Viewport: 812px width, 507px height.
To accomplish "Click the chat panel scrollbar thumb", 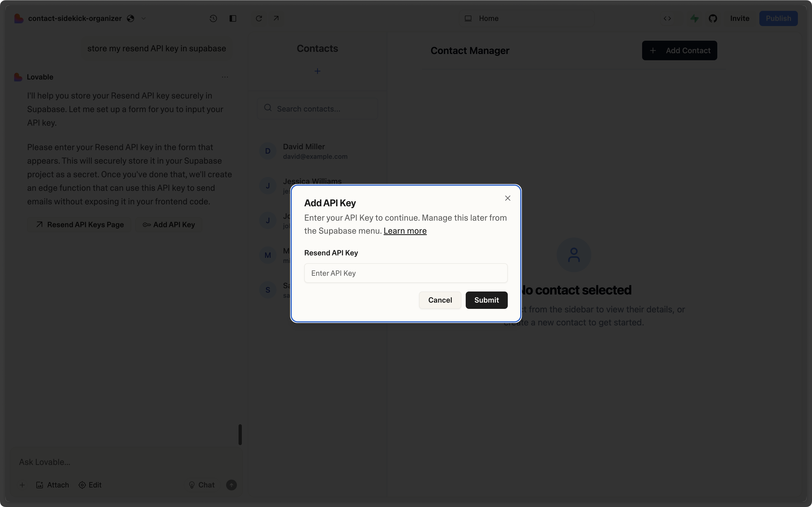I will [x=240, y=435].
